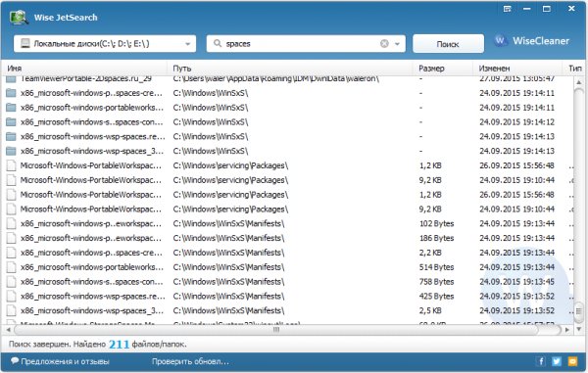
Task: Select the 102 Bytes size cell
Action: click(x=436, y=223)
